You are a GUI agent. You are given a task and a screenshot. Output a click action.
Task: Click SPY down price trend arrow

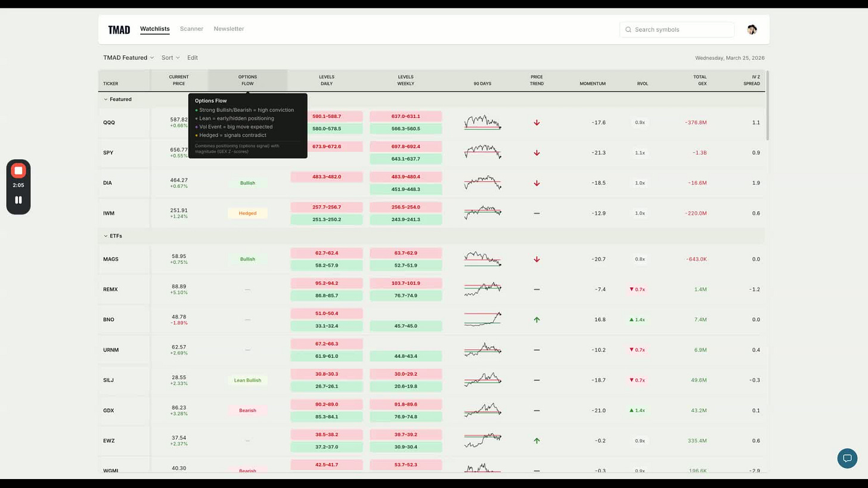pos(537,153)
